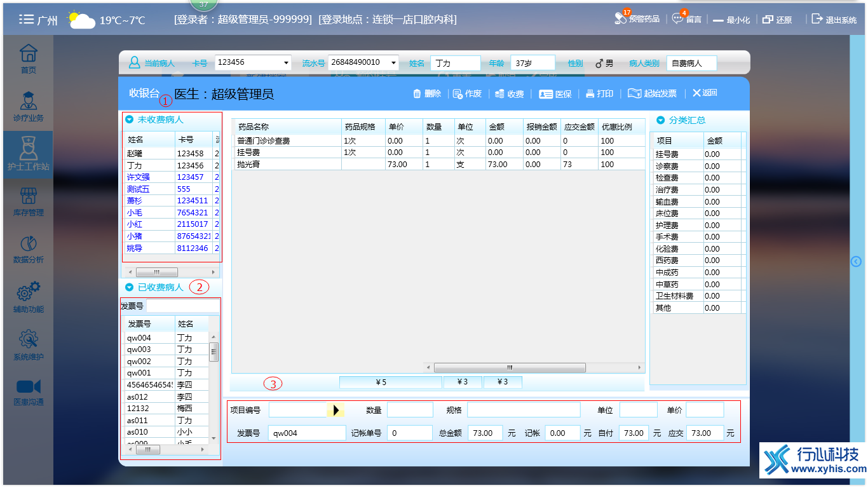The width and height of the screenshot is (868, 488).
Task: Open the 卡号 card number dropdown
Action: click(287, 62)
